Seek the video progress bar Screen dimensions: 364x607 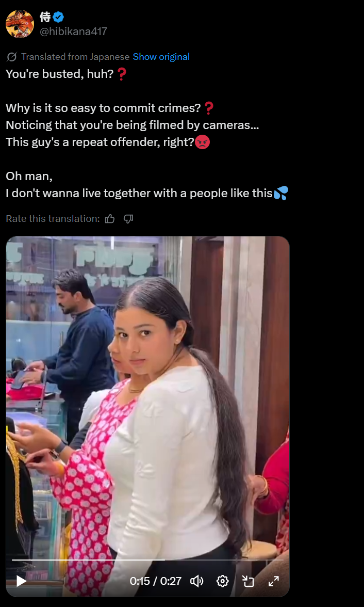point(147,560)
